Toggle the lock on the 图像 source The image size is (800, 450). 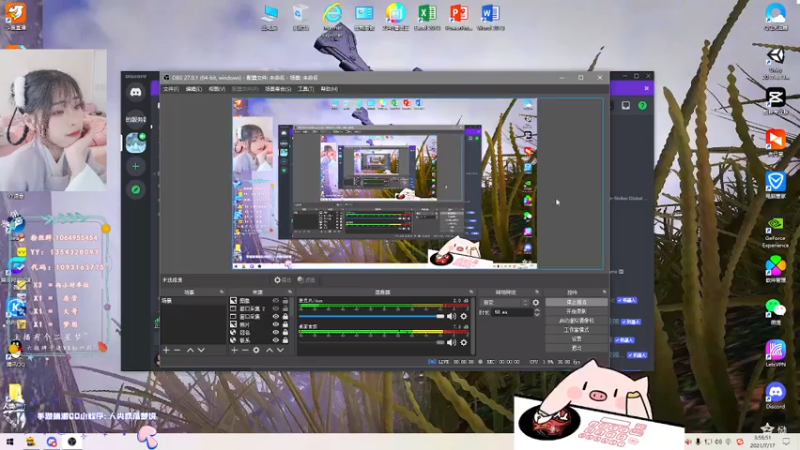285,301
